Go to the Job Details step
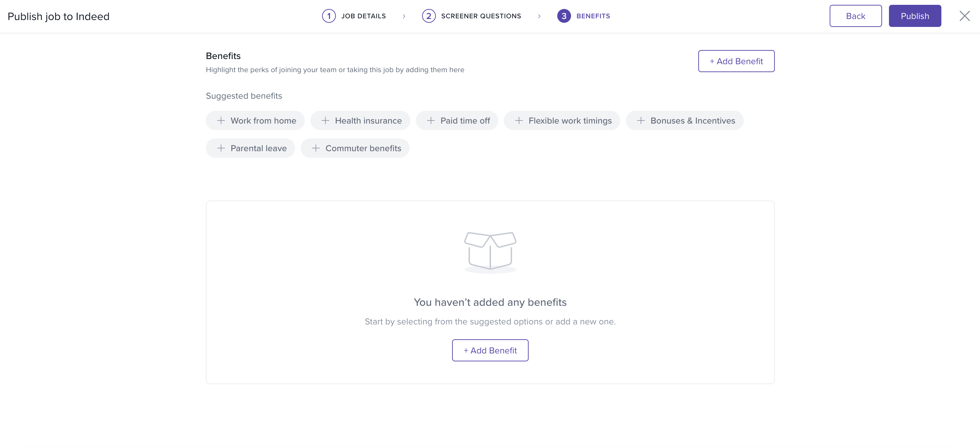This screenshot has height=448, width=980. click(x=363, y=16)
